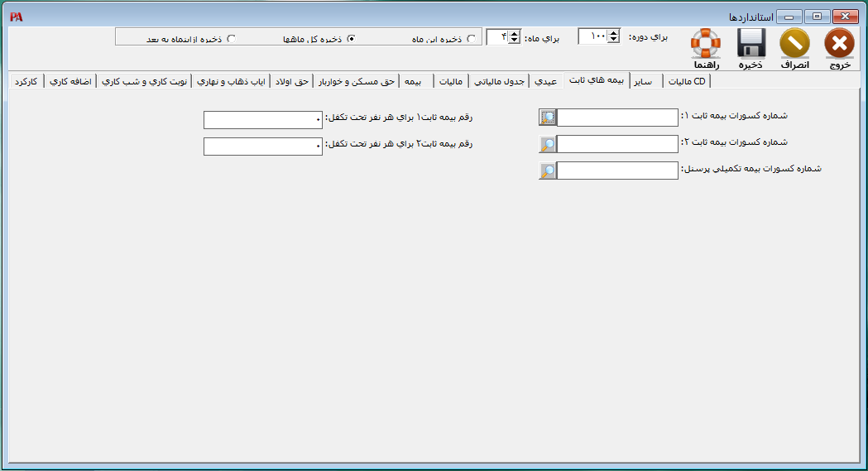Switch to the مالیات tab
This screenshot has width=868, height=471.
[x=448, y=81]
